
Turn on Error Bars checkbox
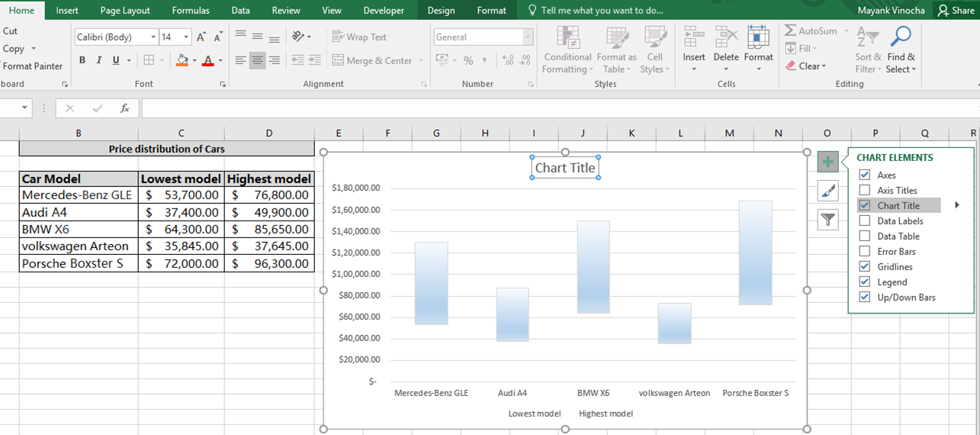[x=865, y=251]
